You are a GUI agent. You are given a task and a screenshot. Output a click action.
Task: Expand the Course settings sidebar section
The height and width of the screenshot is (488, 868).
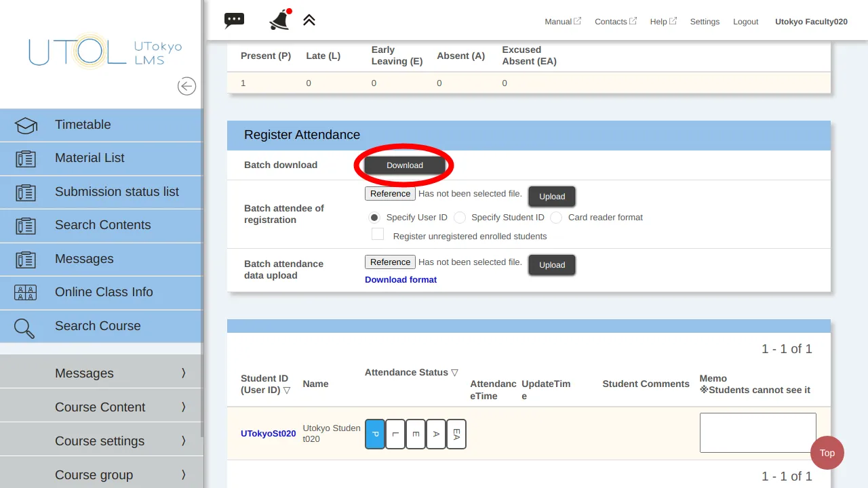tap(100, 441)
